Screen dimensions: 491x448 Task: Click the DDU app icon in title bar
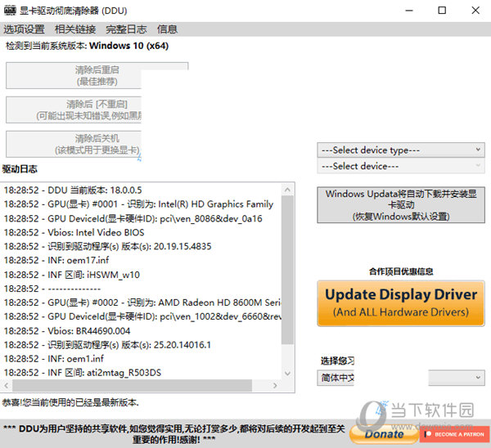pyautogui.click(x=10, y=11)
